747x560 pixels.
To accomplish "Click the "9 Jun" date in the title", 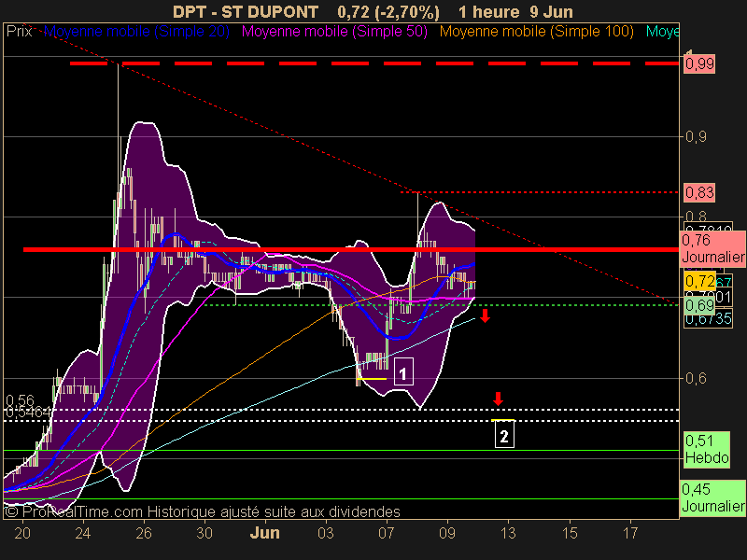I will [x=552, y=12].
